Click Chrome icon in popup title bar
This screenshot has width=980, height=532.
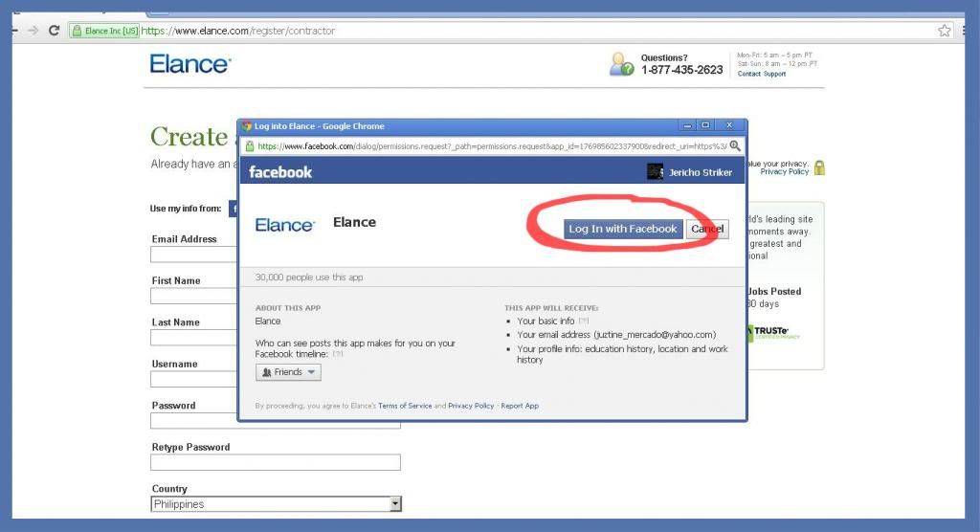[x=247, y=125]
